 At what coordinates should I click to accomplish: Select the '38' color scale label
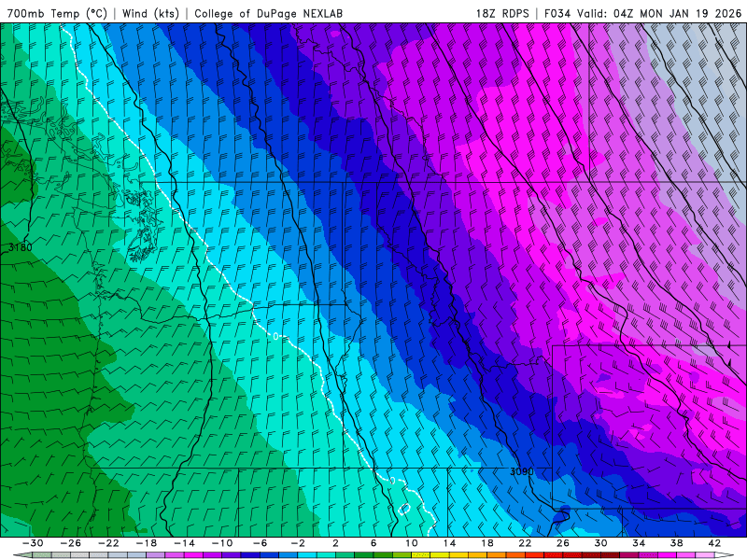tap(676, 543)
